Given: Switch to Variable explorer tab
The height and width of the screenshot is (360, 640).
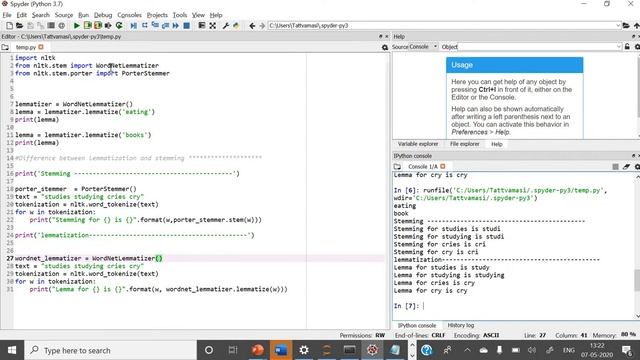Looking at the screenshot, I should [418, 144].
